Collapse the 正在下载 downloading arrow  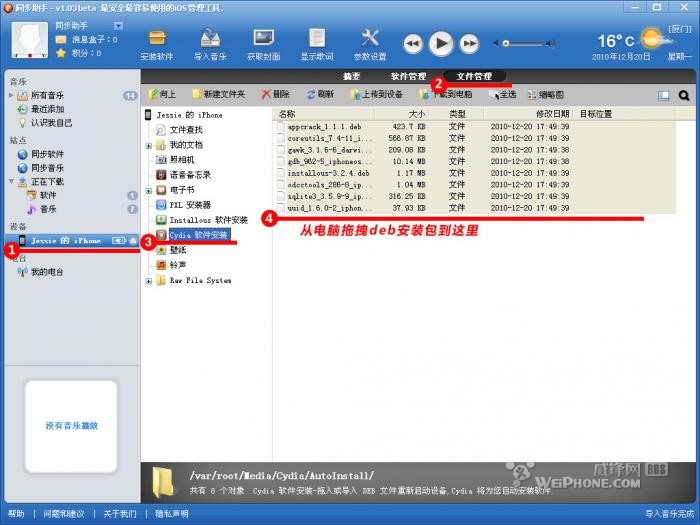point(11,181)
